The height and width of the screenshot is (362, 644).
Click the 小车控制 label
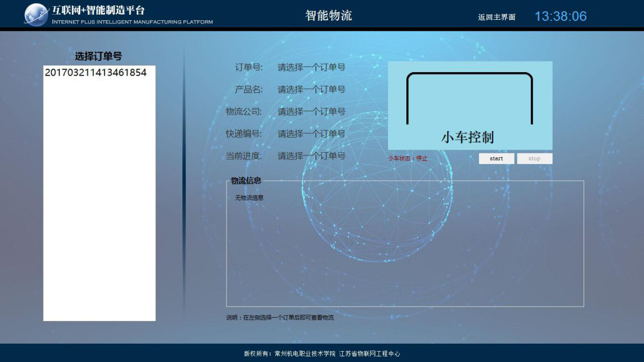point(467,137)
